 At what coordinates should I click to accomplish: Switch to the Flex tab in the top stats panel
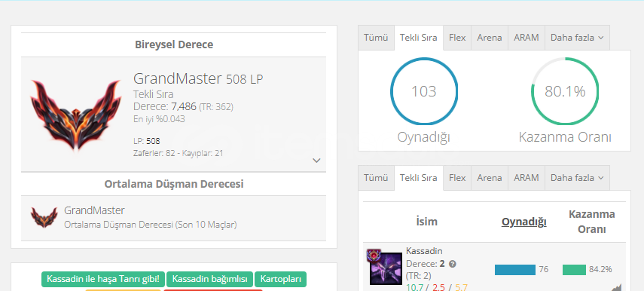[457, 38]
